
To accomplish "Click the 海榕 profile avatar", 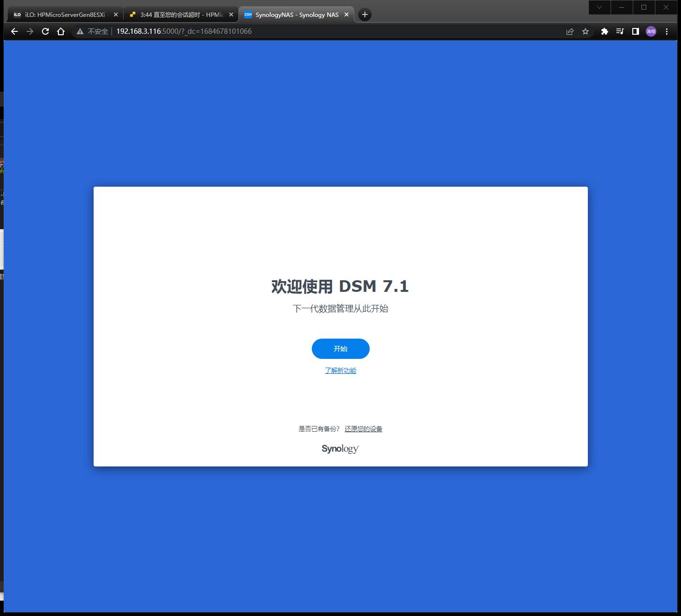I will (651, 31).
